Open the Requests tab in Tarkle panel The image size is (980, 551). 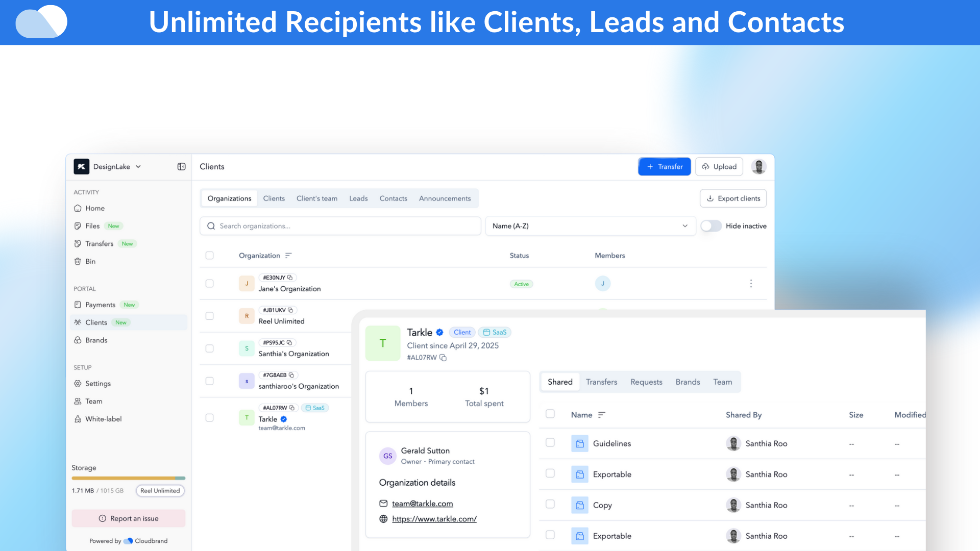tap(646, 382)
